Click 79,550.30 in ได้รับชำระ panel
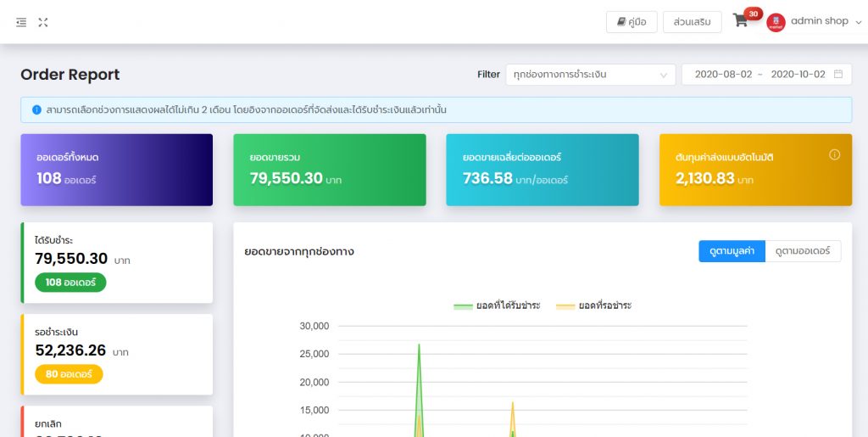 (71, 259)
